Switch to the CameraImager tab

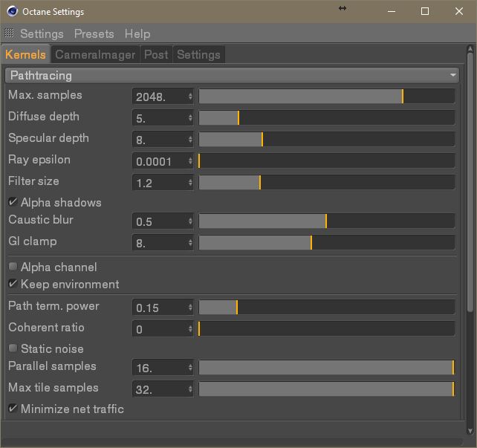pos(95,54)
